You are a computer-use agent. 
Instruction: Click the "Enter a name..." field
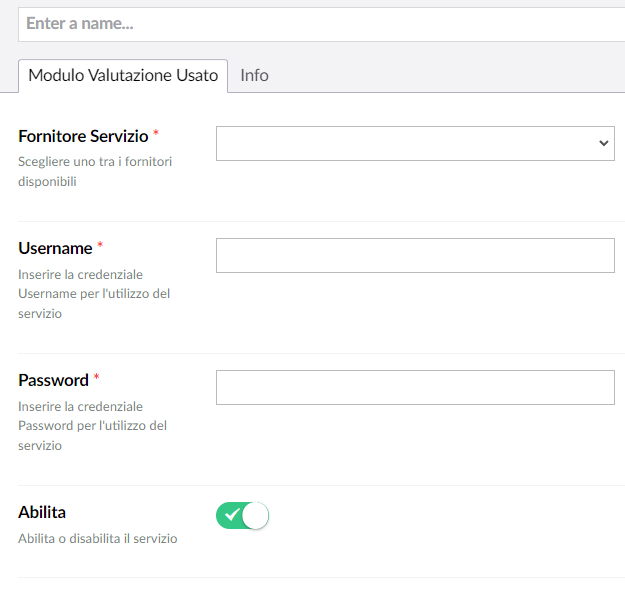coord(320,24)
